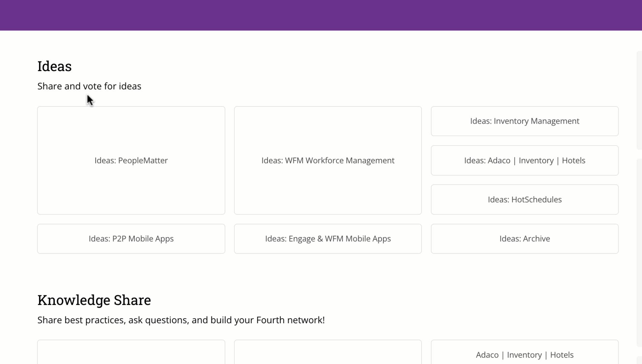Open Ideas: Inventory Management board

click(524, 121)
